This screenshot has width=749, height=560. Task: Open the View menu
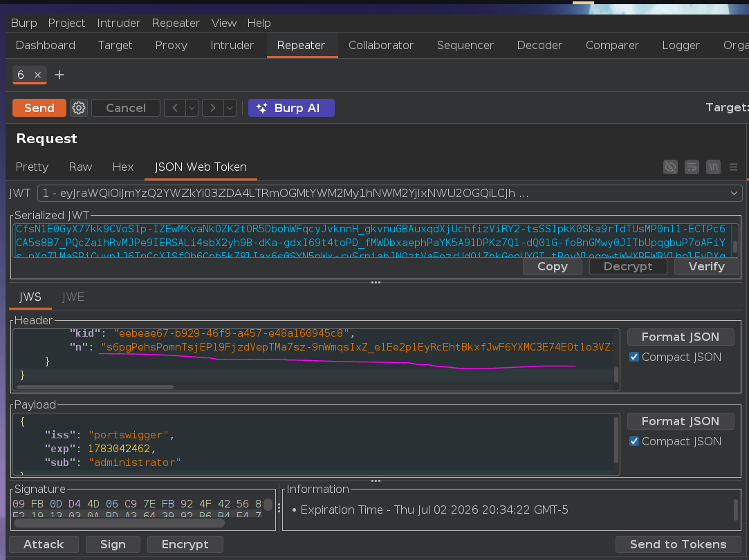[223, 23]
